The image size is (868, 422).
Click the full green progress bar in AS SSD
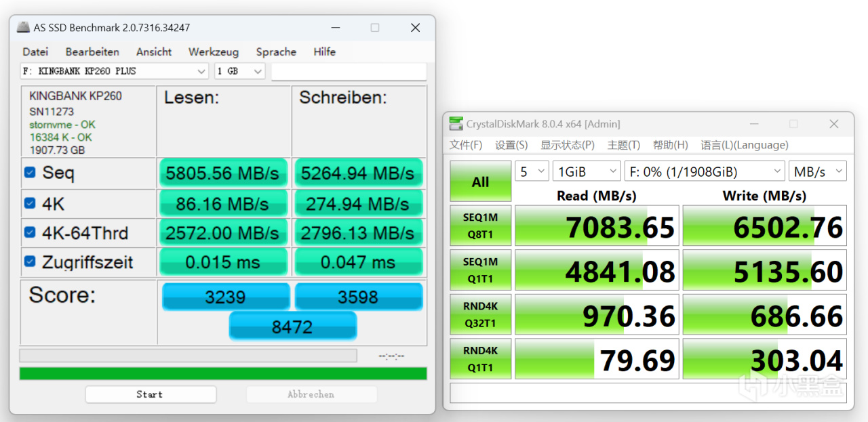[223, 373]
